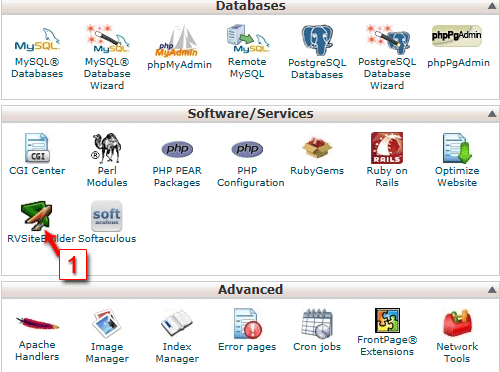Image resolution: width=500 pixels, height=372 pixels.
Task: Open the Cron jobs calendar icon
Action: (x=317, y=323)
